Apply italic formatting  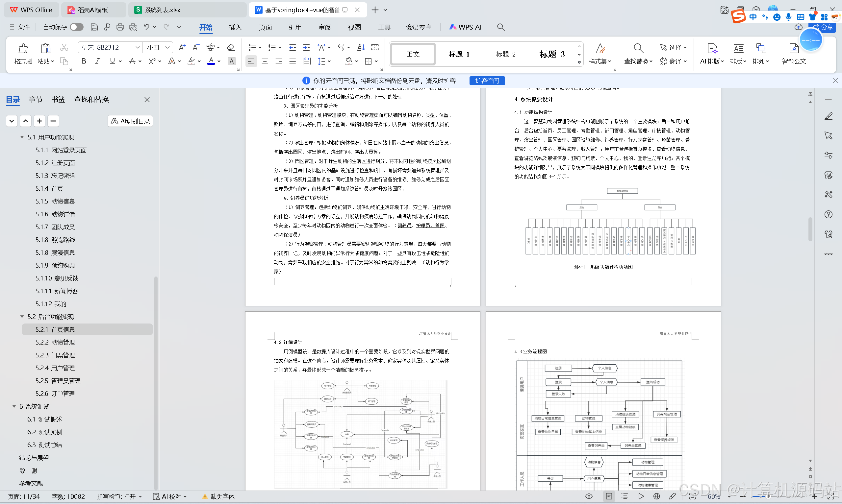(97, 61)
